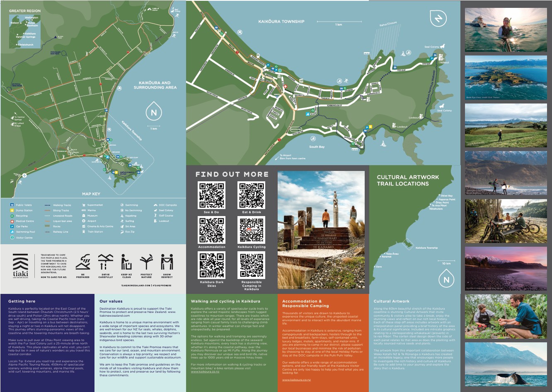Click the Golf Course icon in the map key

pyautogui.click(x=155, y=216)
